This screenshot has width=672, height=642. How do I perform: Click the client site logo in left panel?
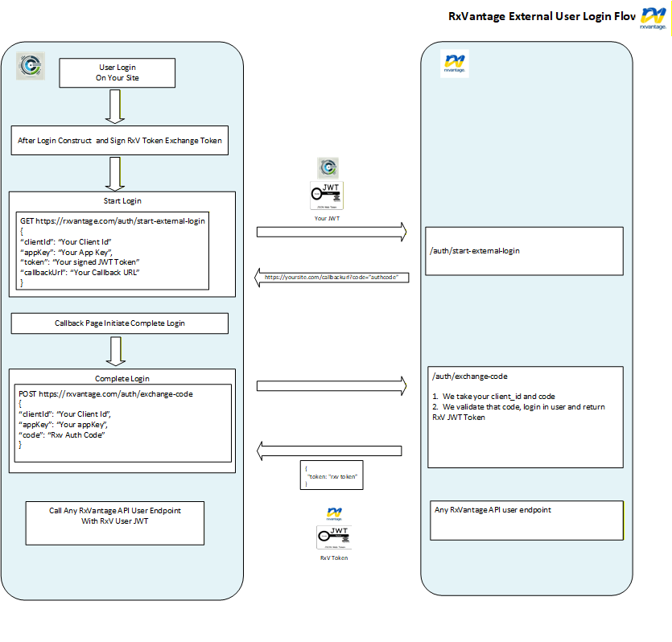[31, 66]
